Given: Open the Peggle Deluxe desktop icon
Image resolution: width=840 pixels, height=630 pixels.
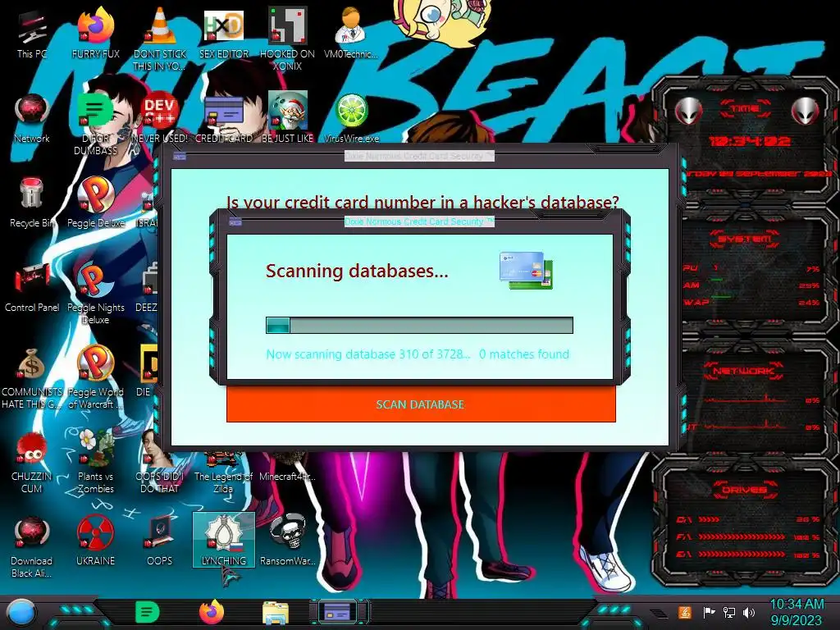Looking at the screenshot, I should [96, 202].
